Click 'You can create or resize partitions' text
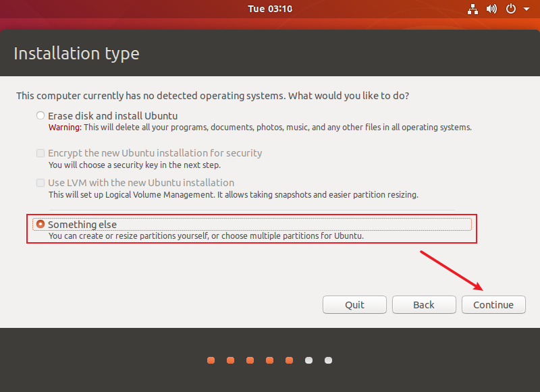540x392 pixels. 206,236
